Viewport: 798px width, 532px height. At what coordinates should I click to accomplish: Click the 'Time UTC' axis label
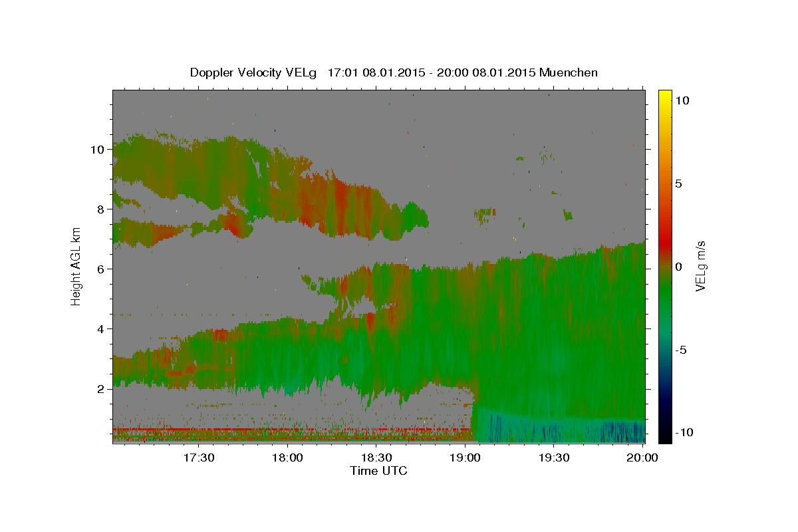[x=378, y=471]
